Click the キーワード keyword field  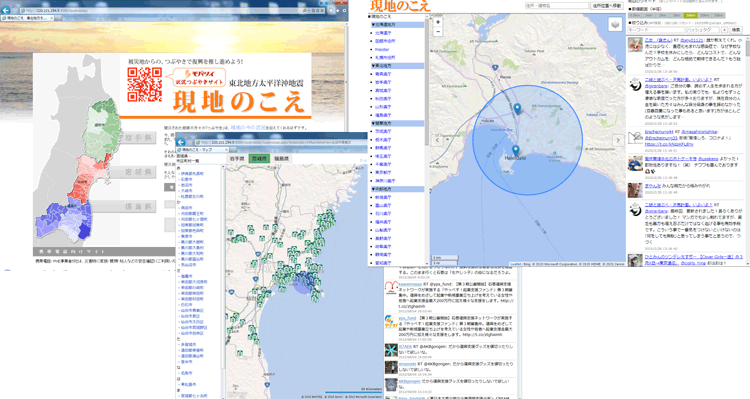656,30
